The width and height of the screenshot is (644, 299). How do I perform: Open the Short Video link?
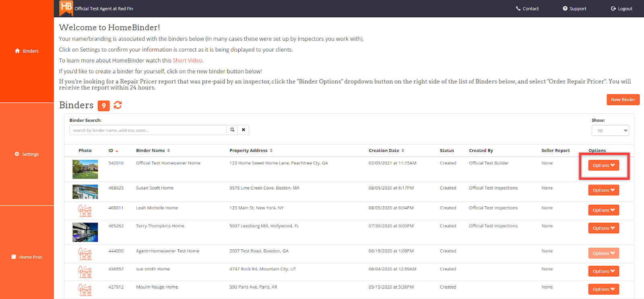[x=187, y=60]
